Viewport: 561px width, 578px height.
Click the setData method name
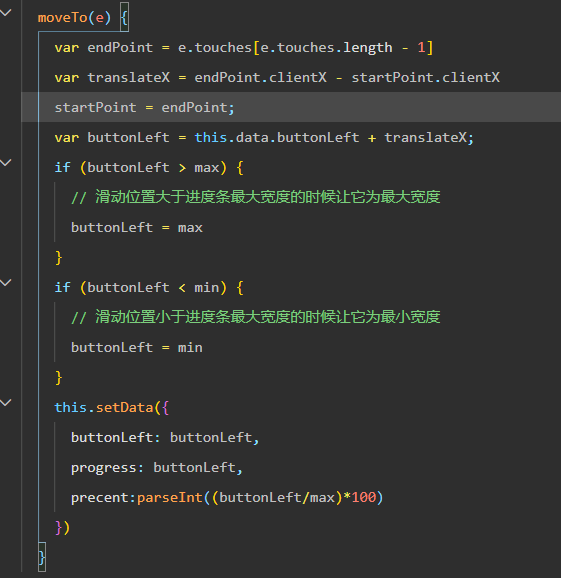point(125,407)
